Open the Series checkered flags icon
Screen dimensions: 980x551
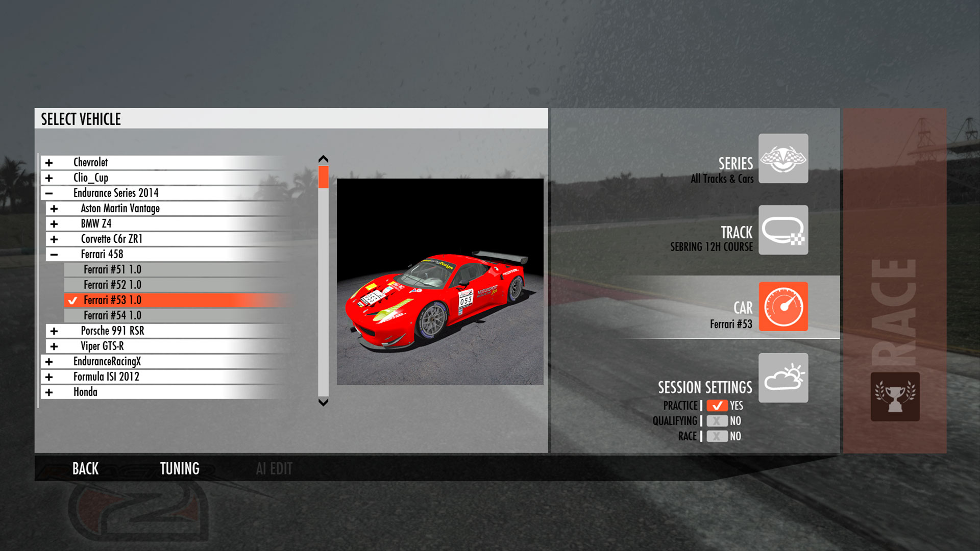coord(783,159)
